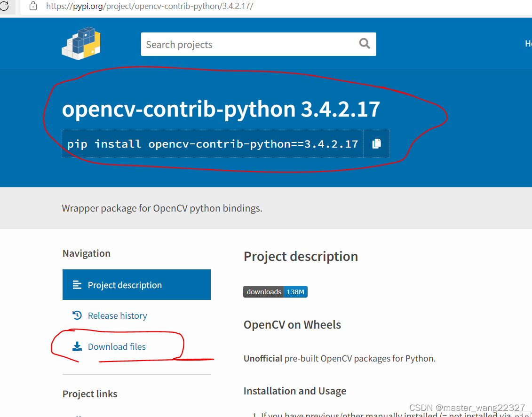Copy pip install command with clipboard icon

click(376, 144)
